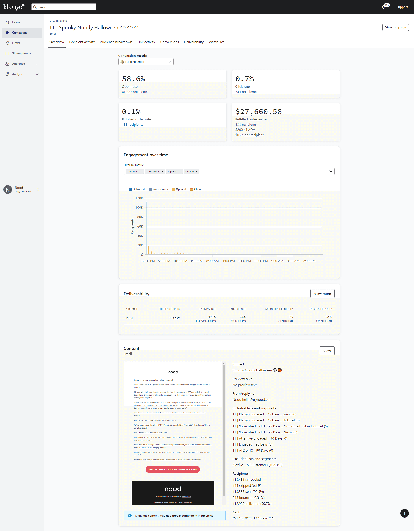Screen dimensions: 414x532
Task: Expand the Analytics menu chevron
Action: point(37,74)
